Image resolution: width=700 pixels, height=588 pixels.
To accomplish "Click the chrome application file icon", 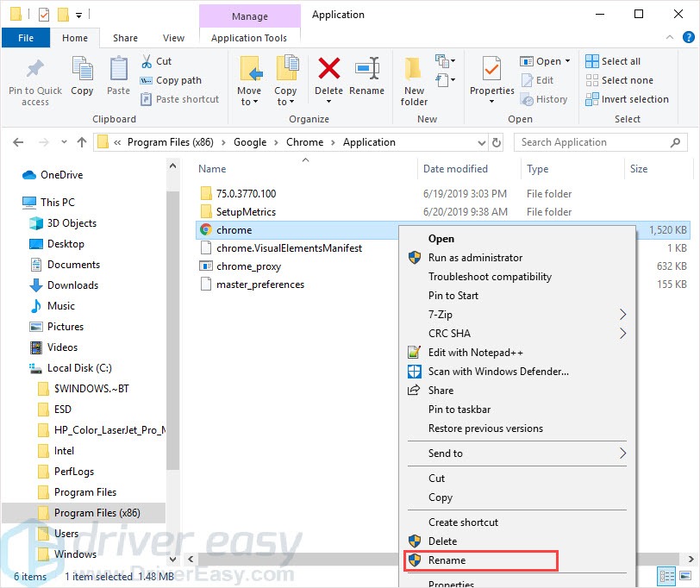I will pos(206,230).
